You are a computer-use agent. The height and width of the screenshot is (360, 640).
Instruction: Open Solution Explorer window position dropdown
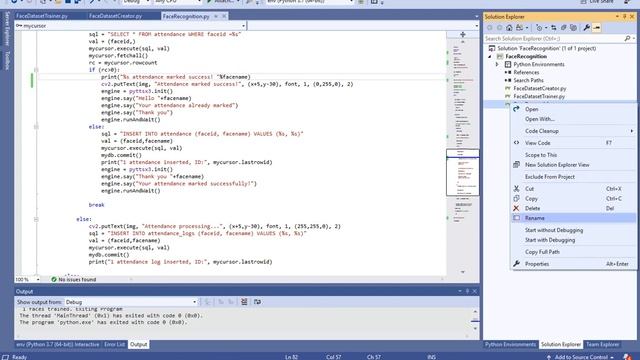click(617, 16)
